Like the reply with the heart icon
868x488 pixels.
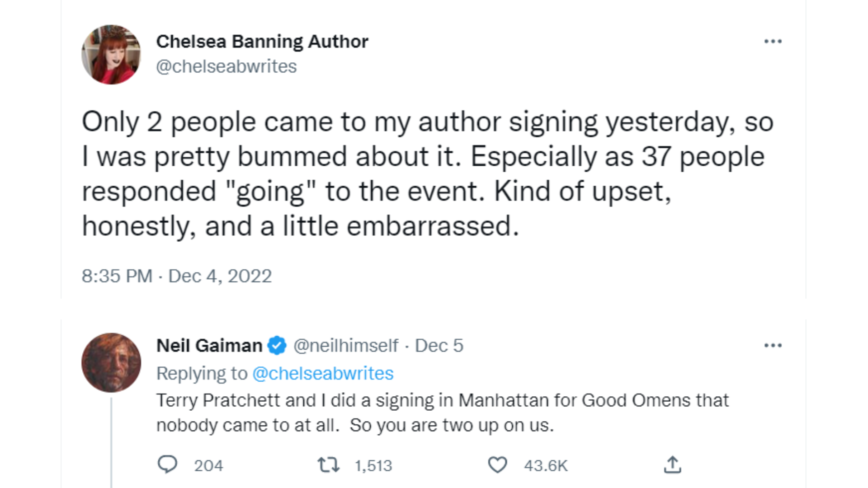click(x=497, y=465)
